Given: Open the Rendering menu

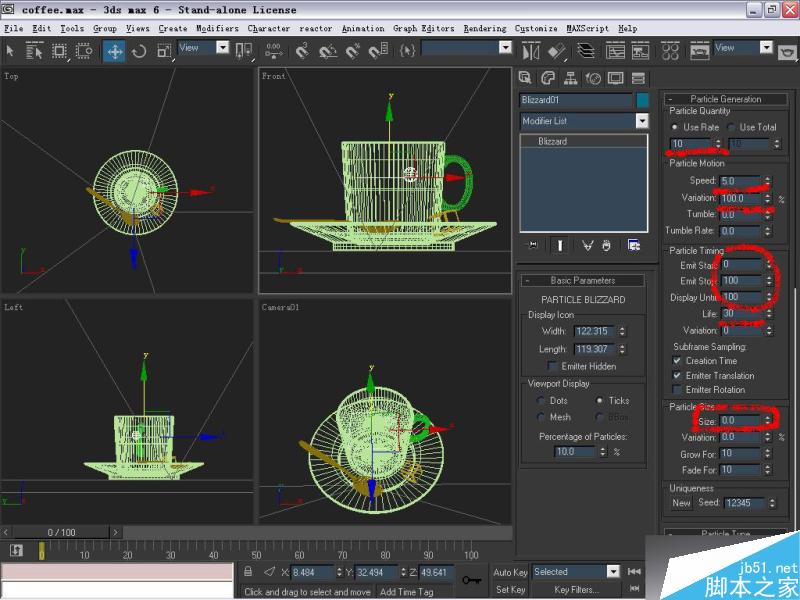Looking at the screenshot, I should (485, 29).
